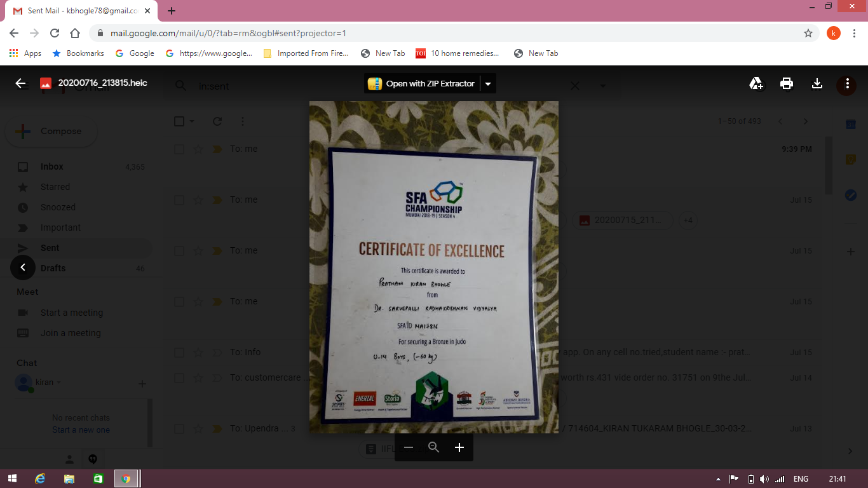Expand the Open with dropdown arrow

[x=488, y=83]
